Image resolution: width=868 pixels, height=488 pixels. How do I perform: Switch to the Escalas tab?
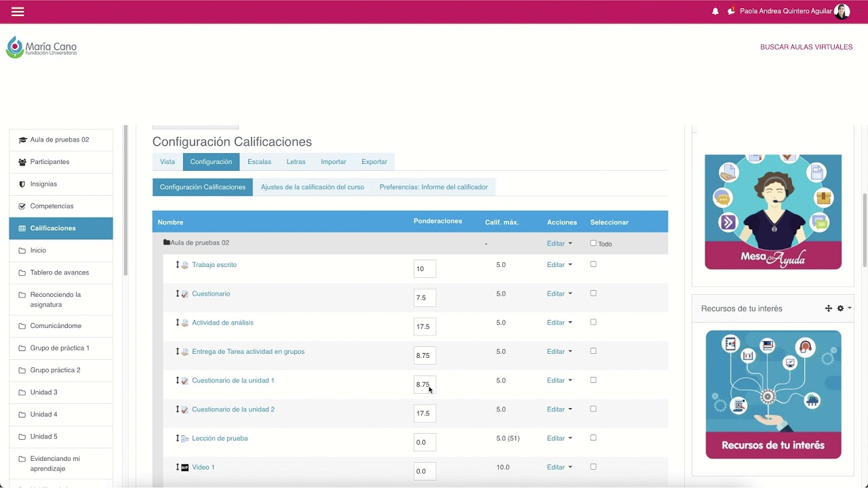tap(259, 162)
